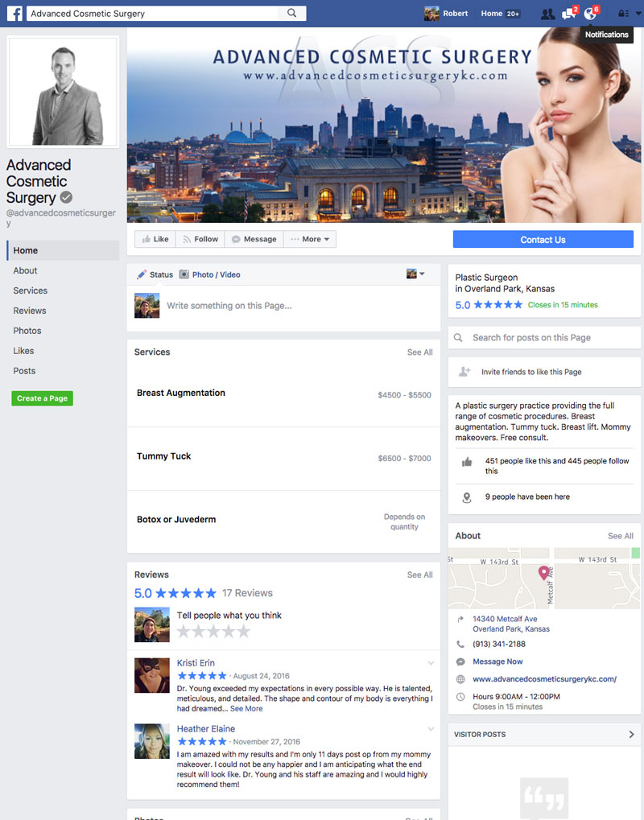Click the directions arrow icon beside address
This screenshot has width=644, height=820.
460,619
